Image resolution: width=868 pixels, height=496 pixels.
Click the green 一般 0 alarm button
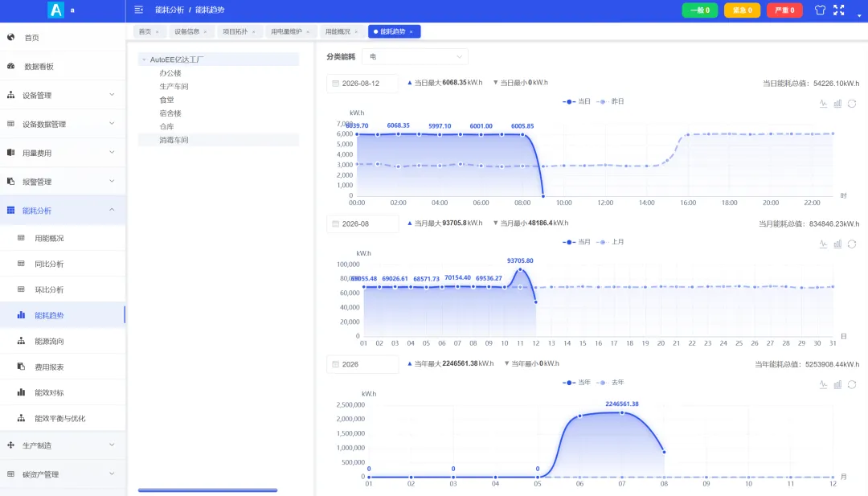[700, 10]
